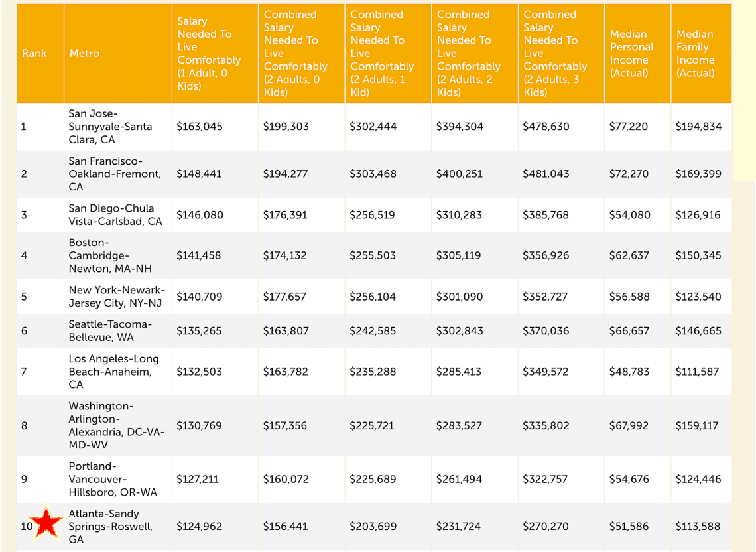Click the 2 Adults, 3 Kids header

(x=555, y=53)
